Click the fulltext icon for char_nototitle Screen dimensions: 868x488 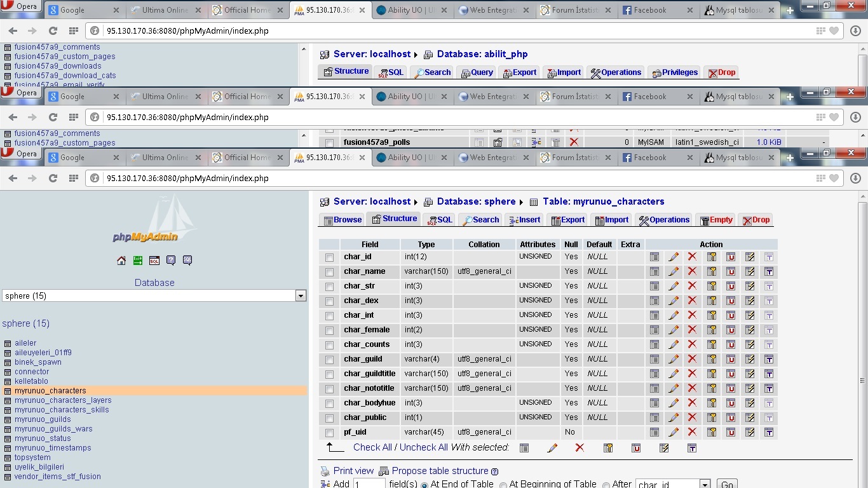tap(769, 388)
